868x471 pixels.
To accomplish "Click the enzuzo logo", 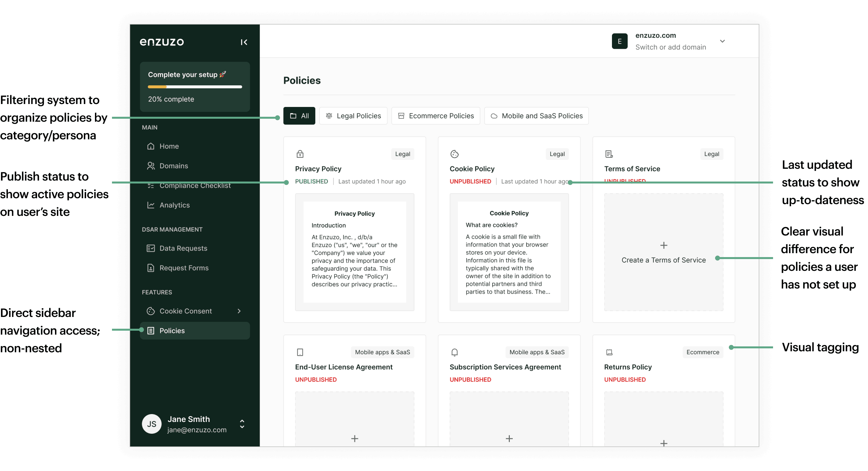I will tap(162, 42).
